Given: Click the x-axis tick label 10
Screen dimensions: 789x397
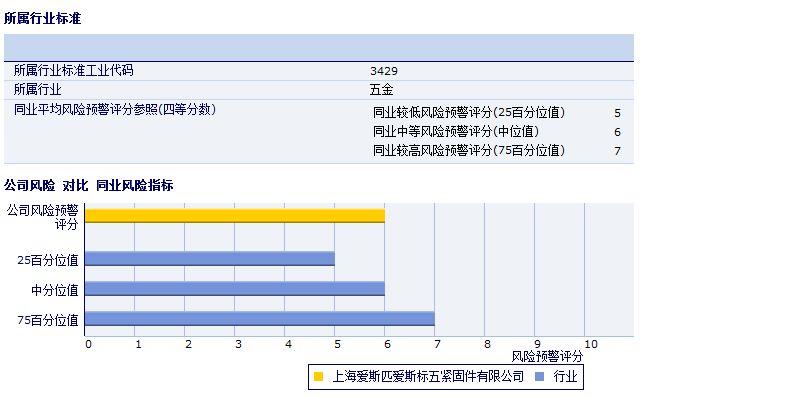Looking at the screenshot, I should coord(591,344).
